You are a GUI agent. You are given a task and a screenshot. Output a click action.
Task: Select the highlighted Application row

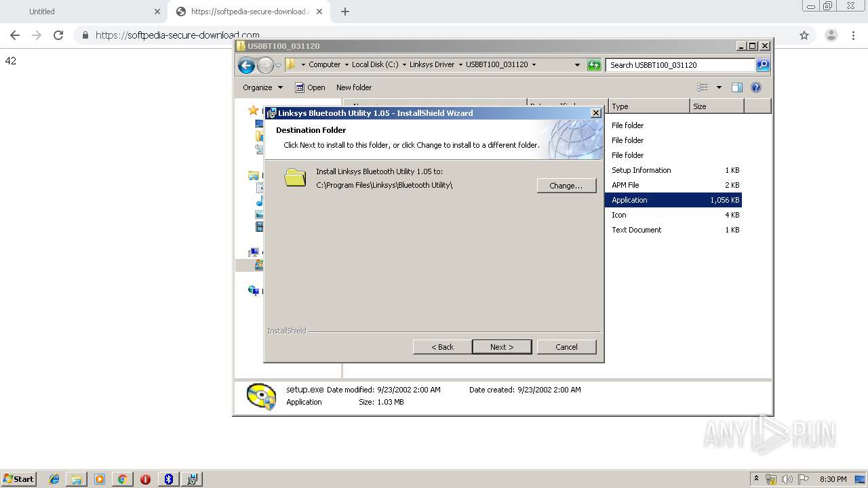673,200
